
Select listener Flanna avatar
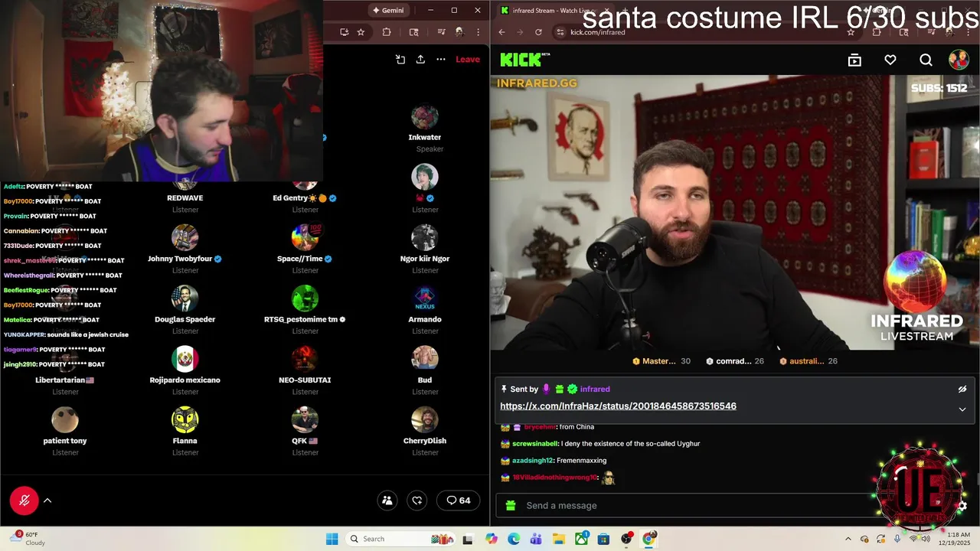tap(185, 419)
